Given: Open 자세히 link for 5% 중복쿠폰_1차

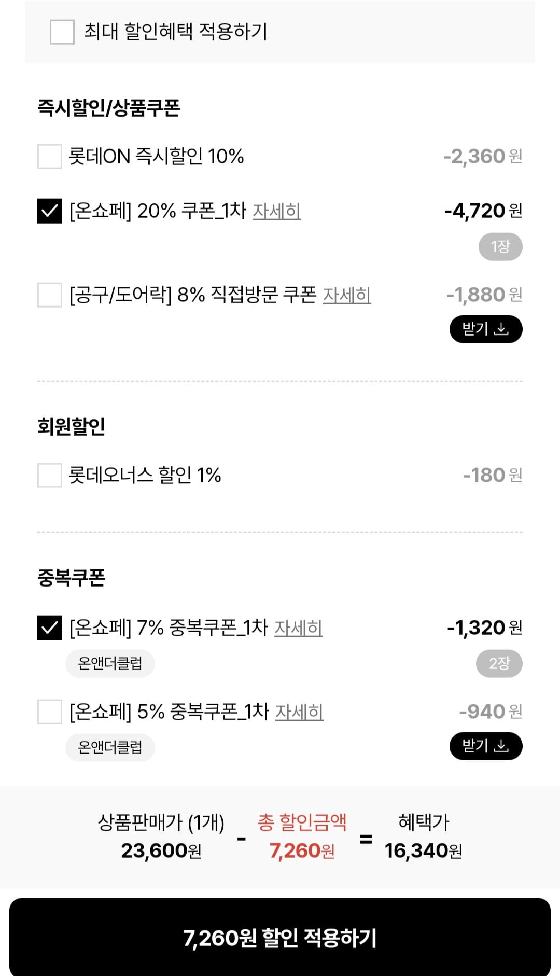Looking at the screenshot, I should [x=299, y=712].
